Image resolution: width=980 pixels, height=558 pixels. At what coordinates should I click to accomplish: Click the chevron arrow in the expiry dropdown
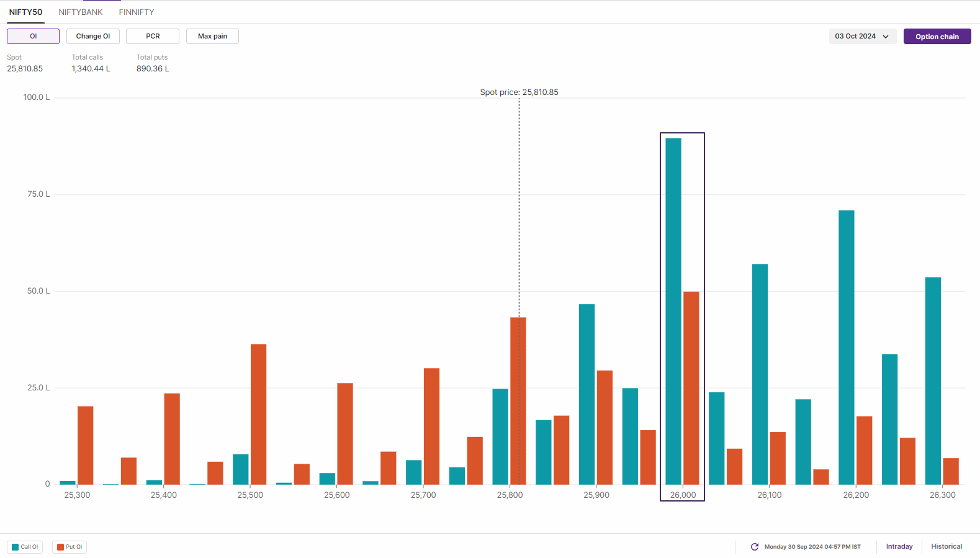point(886,37)
